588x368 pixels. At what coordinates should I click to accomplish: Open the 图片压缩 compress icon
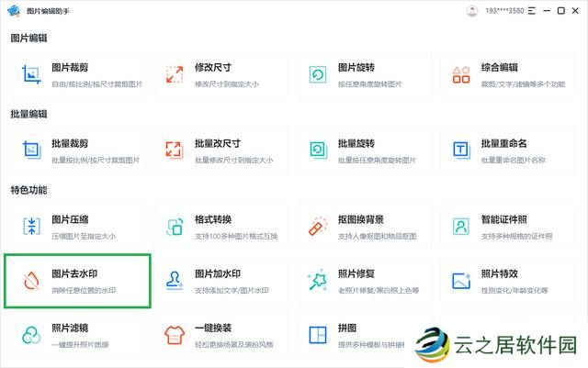point(31,226)
